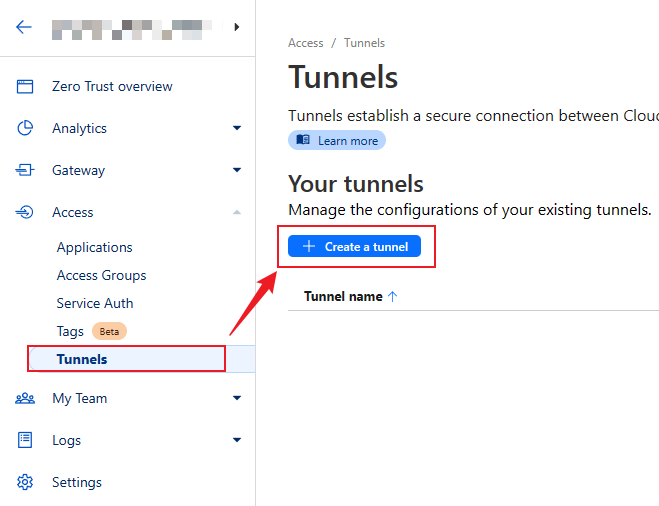Open Service Auth page
Screen dimensions: 659x506
pos(95,304)
